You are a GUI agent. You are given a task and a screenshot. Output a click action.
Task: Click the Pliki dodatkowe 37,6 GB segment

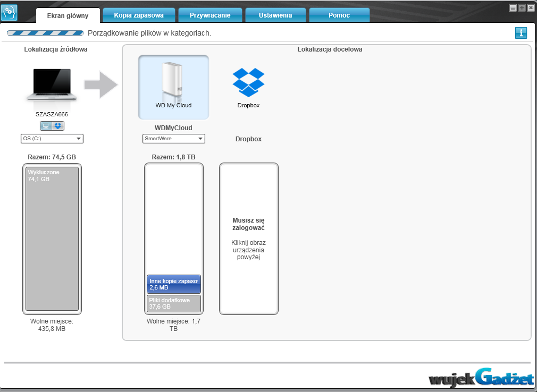(174, 303)
